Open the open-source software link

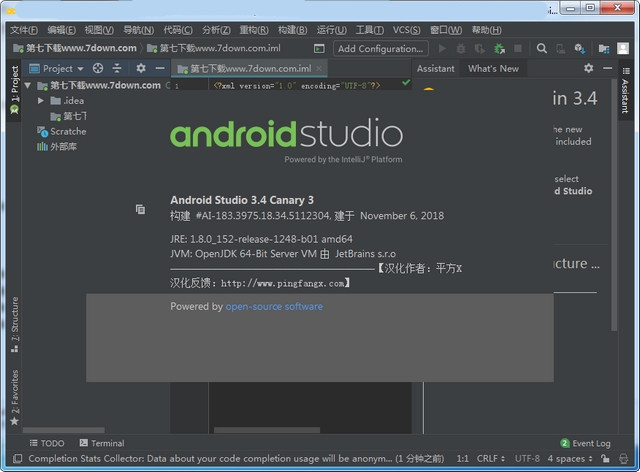pyautogui.click(x=274, y=307)
